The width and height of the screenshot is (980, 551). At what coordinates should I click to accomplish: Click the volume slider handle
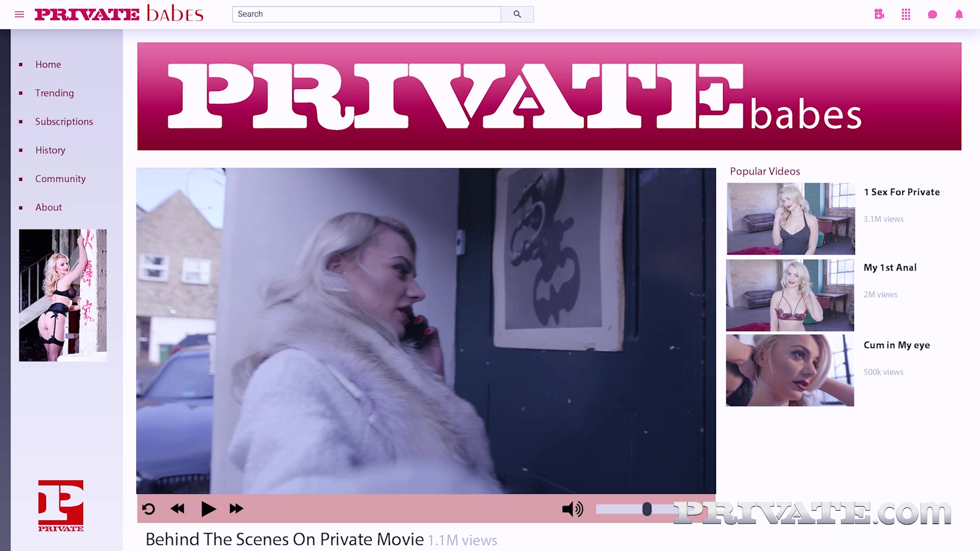tap(647, 509)
